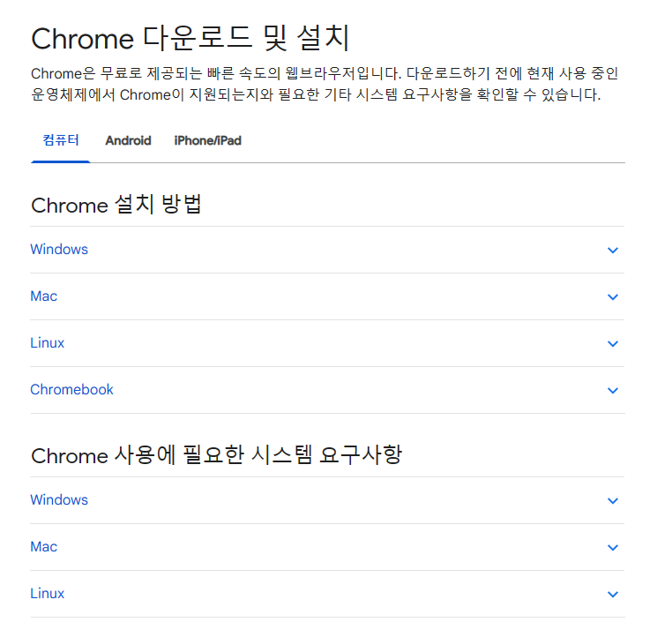Expand Mac chevron in 설치 방법 section
The height and width of the screenshot is (637, 672).
(x=613, y=296)
